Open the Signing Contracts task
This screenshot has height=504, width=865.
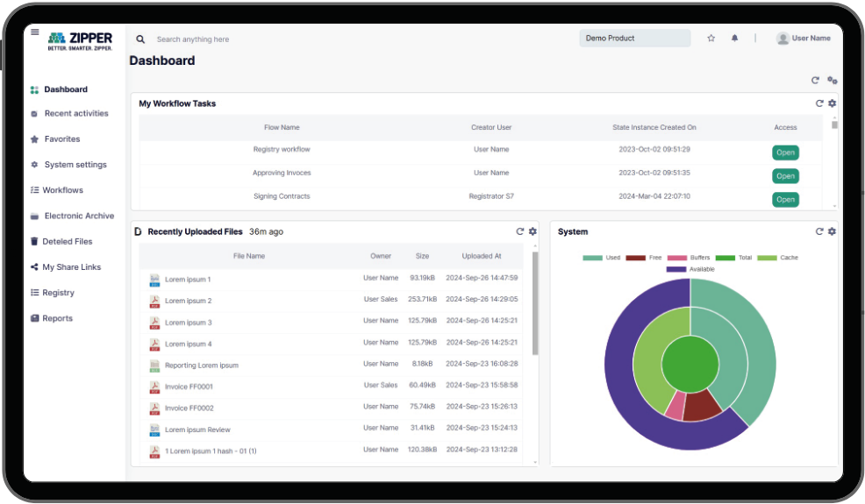[785, 200]
